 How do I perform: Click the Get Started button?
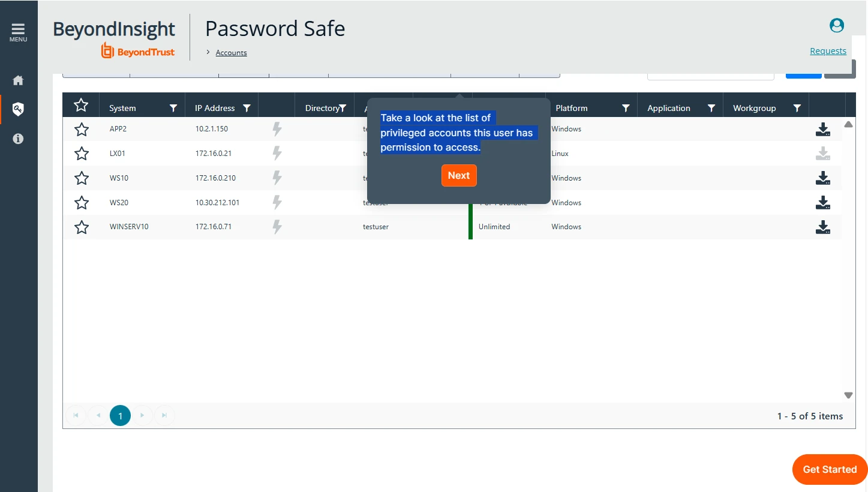point(830,470)
